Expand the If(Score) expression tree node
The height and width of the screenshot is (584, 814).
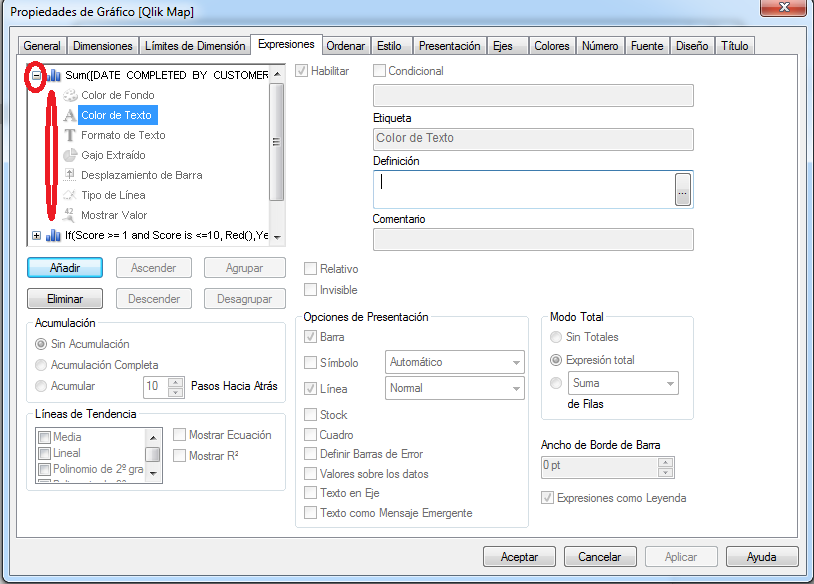point(37,236)
